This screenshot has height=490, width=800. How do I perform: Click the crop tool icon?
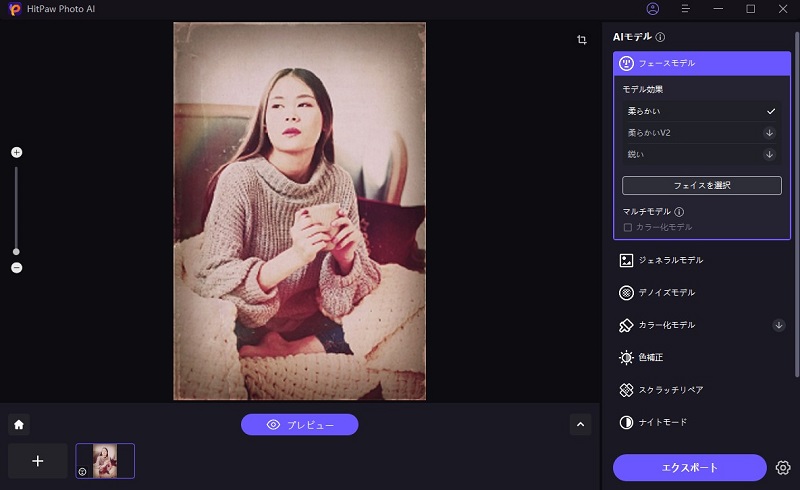pos(581,40)
